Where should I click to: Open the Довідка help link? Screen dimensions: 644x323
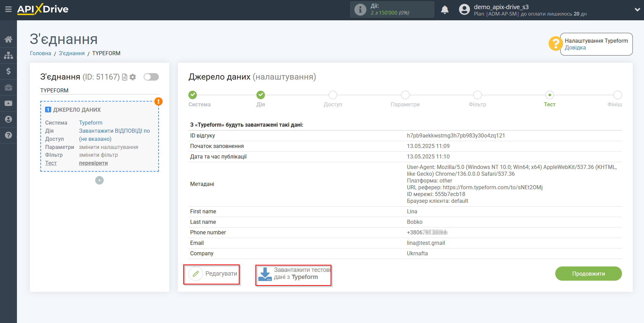pyautogui.click(x=575, y=48)
